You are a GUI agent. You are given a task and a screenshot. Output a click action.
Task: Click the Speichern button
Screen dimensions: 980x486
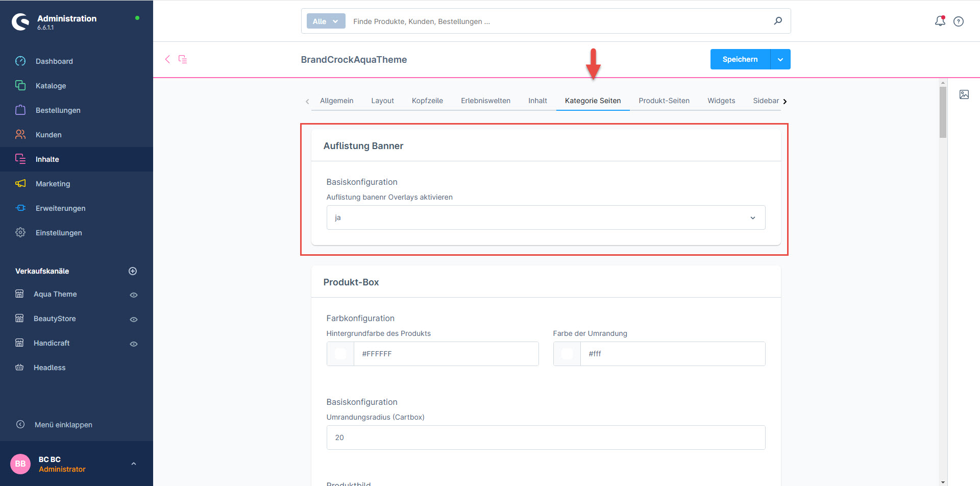[740, 60]
